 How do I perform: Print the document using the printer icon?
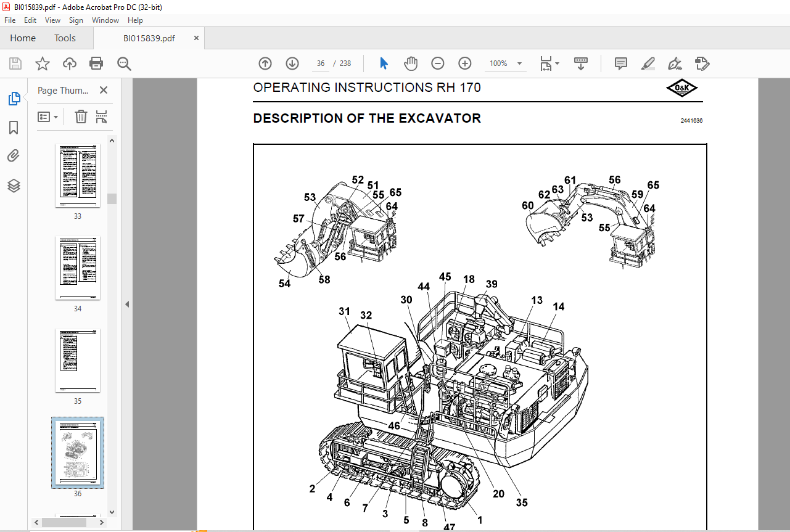pyautogui.click(x=96, y=63)
